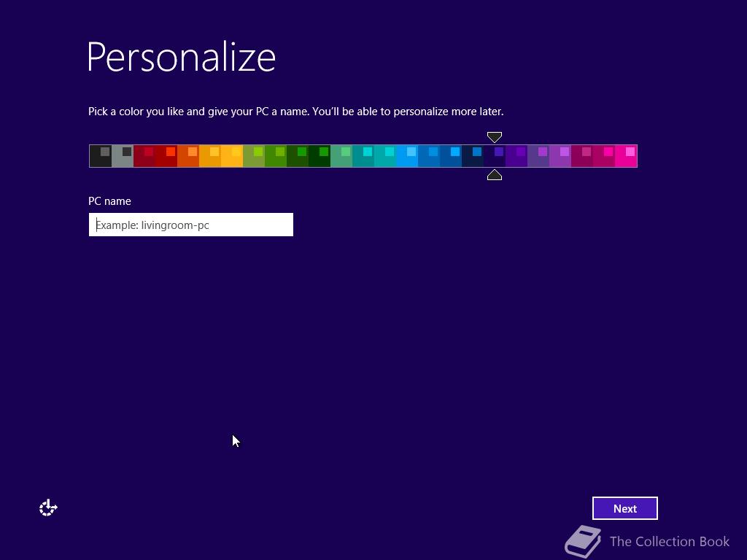Image resolution: width=747 pixels, height=560 pixels.
Task: Pick the black swatch with gray accent
Action: (x=101, y=156)
